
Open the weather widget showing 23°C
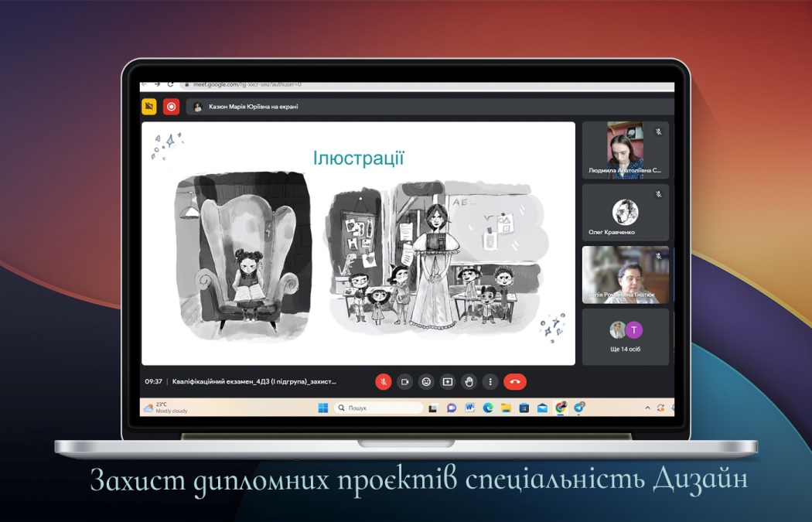coord(165,408)
